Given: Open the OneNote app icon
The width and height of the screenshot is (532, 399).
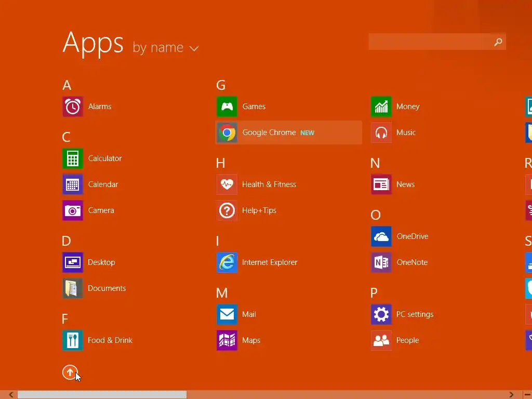Looking at the screenshot, I should tap(381, 262).
